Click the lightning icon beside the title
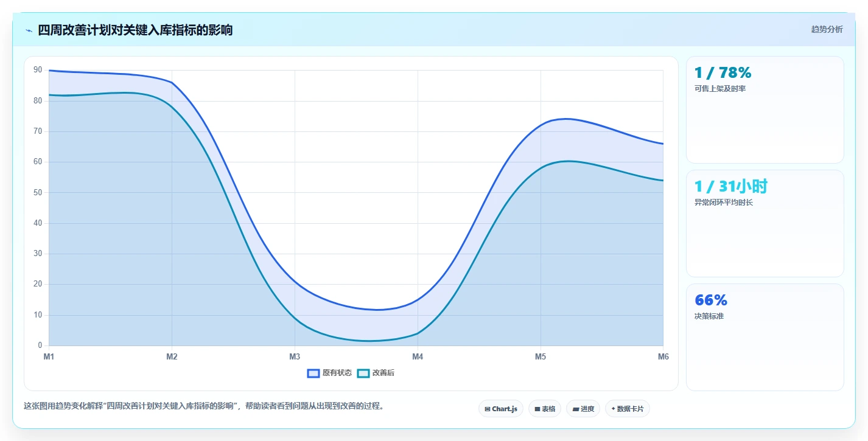This screenshot has height=441, width=868. [x=29, y=30]
